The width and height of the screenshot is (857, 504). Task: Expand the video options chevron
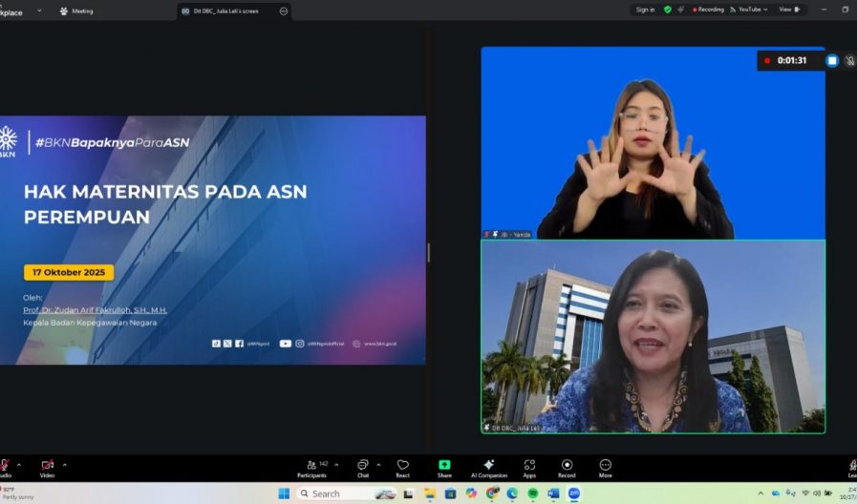(x=63, y=465)
